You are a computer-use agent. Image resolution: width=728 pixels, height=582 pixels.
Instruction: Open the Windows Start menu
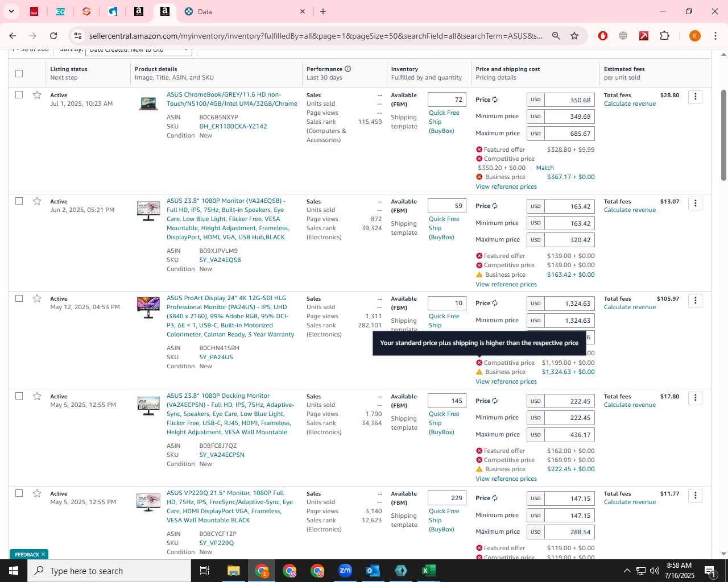click(x=14, y=571)
